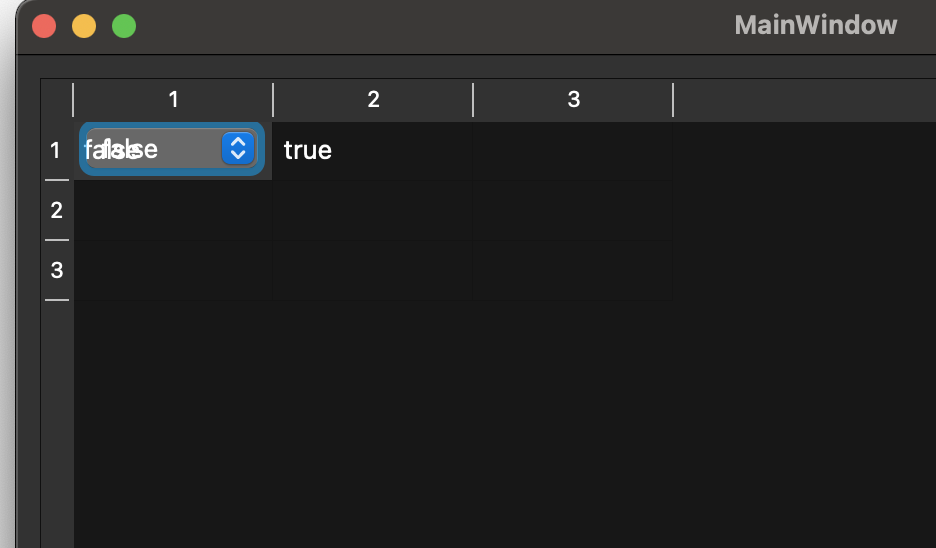The image size is (936, 548).
Task: Select column header 3
Action: [573, 100]
